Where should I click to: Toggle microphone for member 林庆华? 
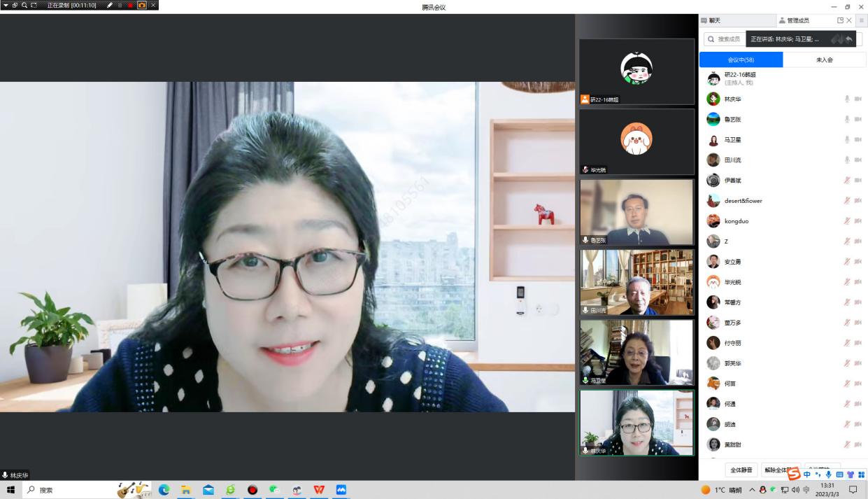(846, 99)
